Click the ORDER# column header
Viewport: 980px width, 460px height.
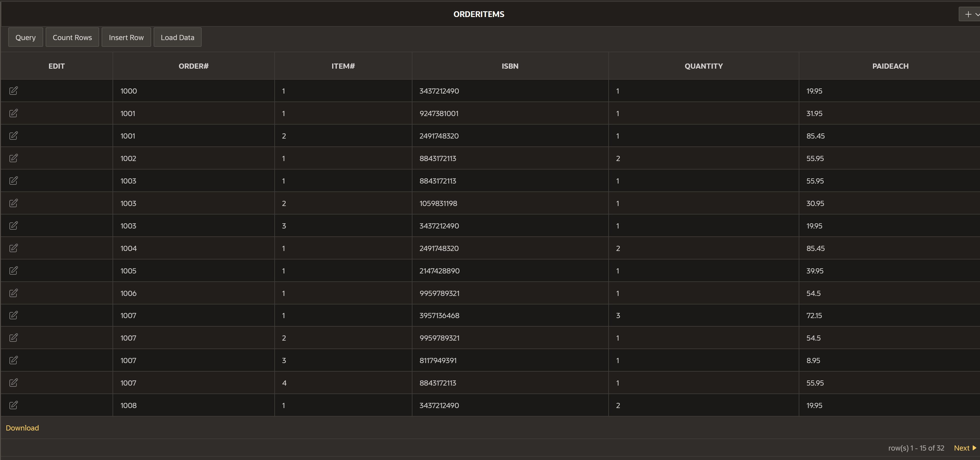tap(193, 66)
